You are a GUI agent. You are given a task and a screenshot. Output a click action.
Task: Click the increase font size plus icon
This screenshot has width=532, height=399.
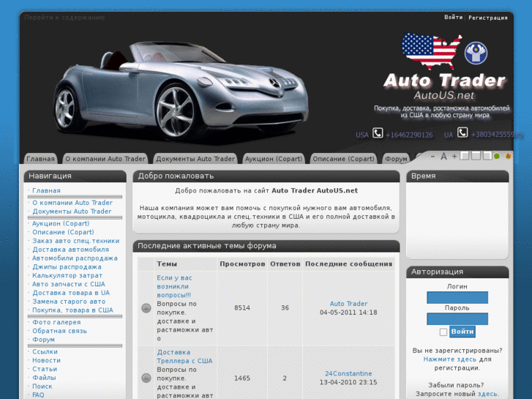(454, 156)
